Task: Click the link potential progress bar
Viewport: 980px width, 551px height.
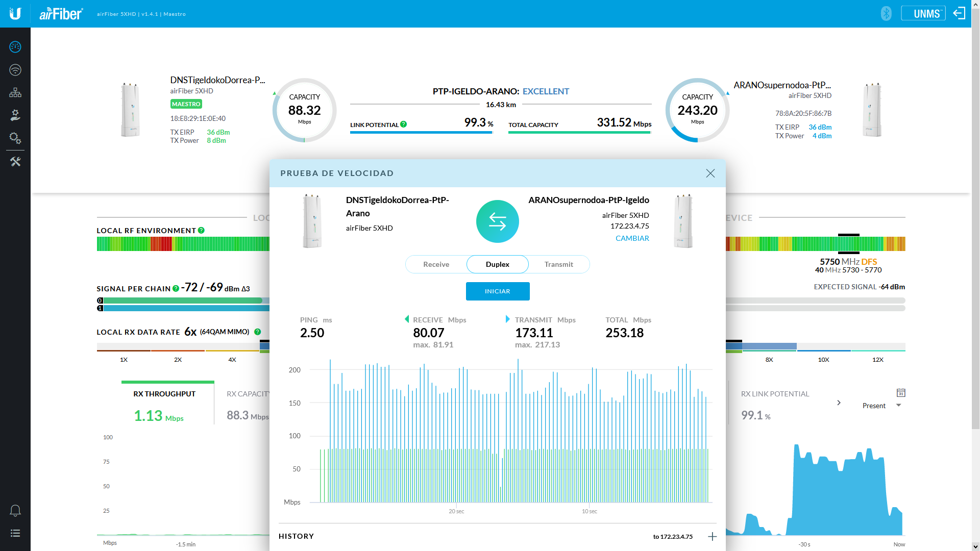Action: tap(421, 133)
